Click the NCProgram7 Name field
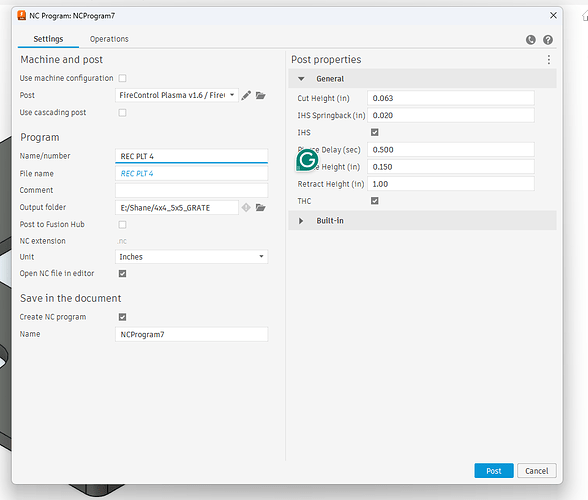Viewport: 588px width, 500px height. pyautogui.click(x=191, y=334)
